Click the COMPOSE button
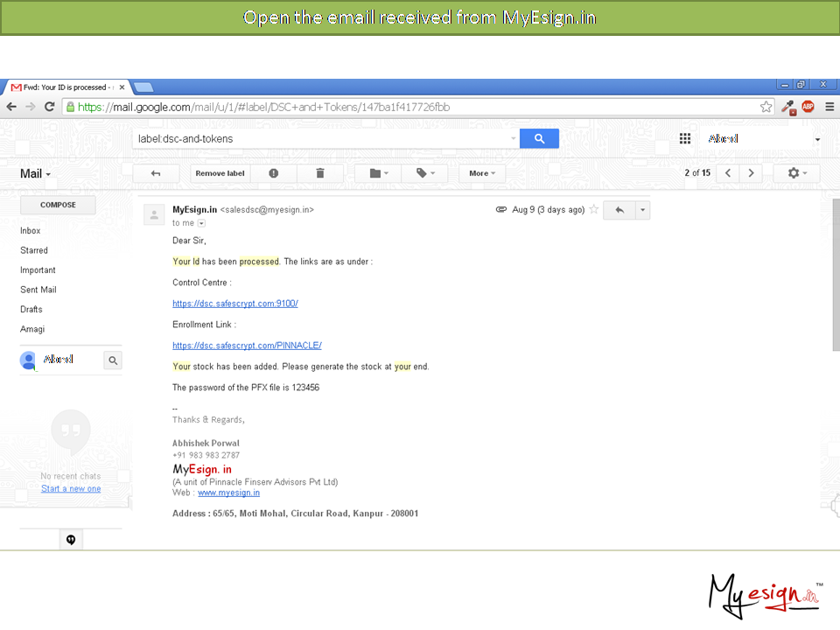The height and width of the screenshot is (630, 840). (58, 205)
